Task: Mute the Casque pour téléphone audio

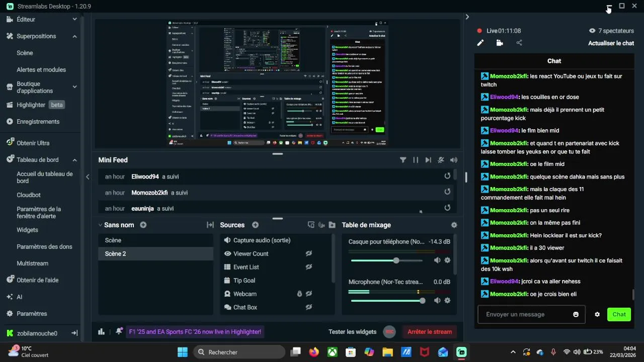Action: 437,260
